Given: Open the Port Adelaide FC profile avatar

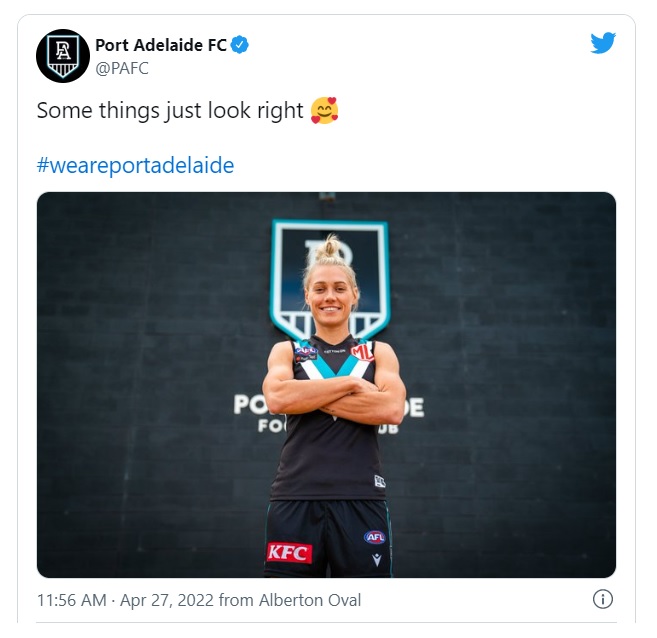Looking at the screenshot, I should 63,56.
